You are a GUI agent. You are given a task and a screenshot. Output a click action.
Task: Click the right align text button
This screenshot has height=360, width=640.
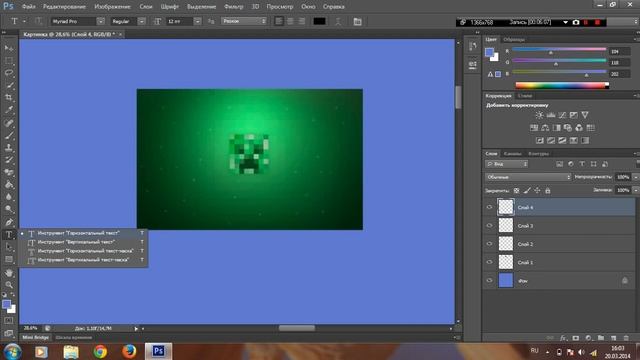point(301,21)
